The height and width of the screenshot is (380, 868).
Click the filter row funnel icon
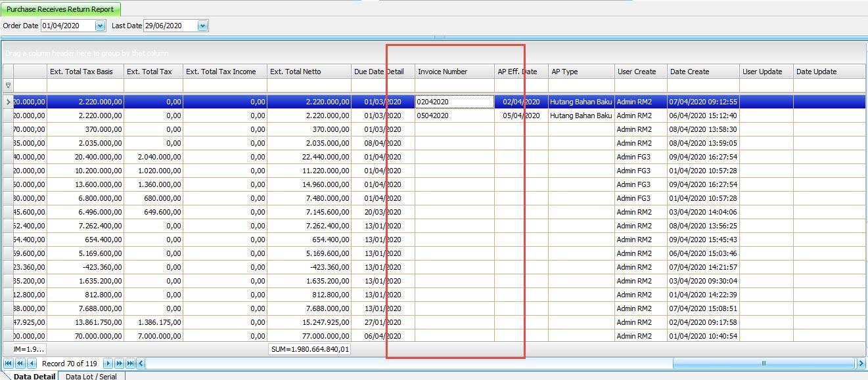pyautogui.click(x=8, y=85)
